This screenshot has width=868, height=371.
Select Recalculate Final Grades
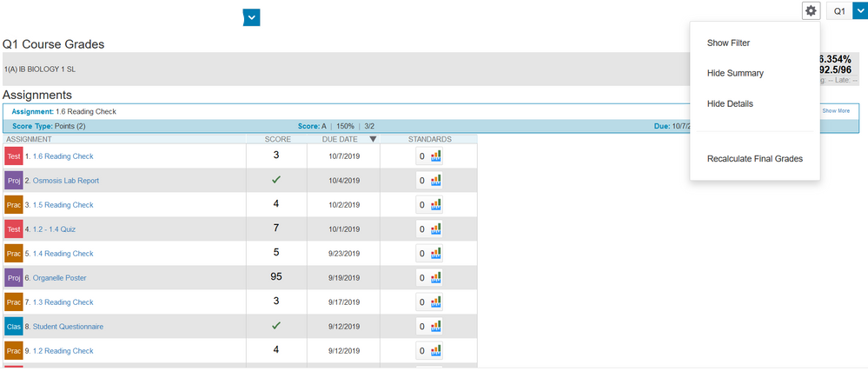[754, 159]
